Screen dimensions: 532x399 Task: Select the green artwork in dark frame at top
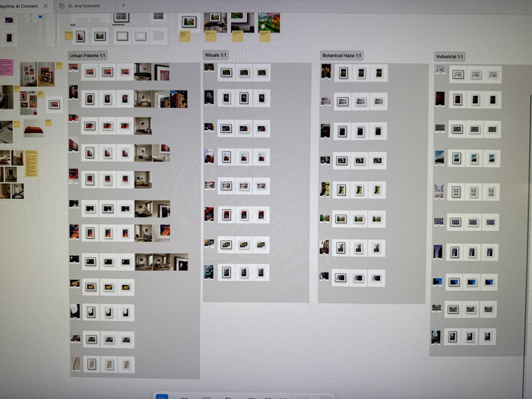pos(189,22)
